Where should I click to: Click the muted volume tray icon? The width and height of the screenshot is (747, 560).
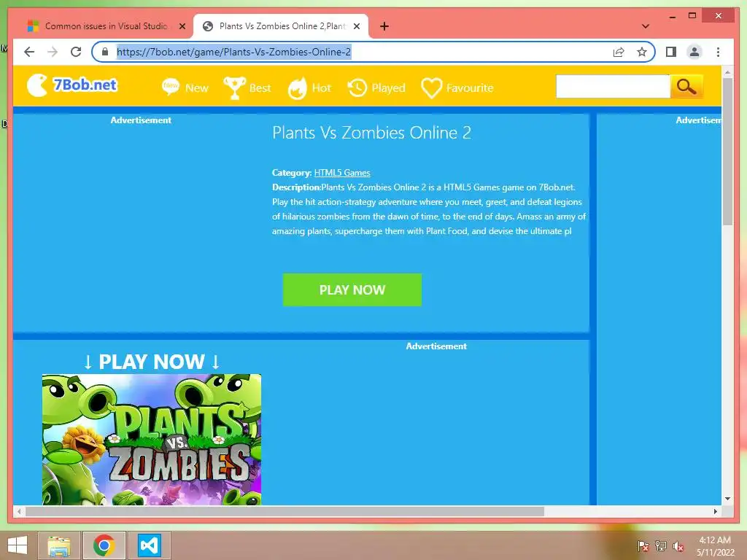tap(678, 546)
